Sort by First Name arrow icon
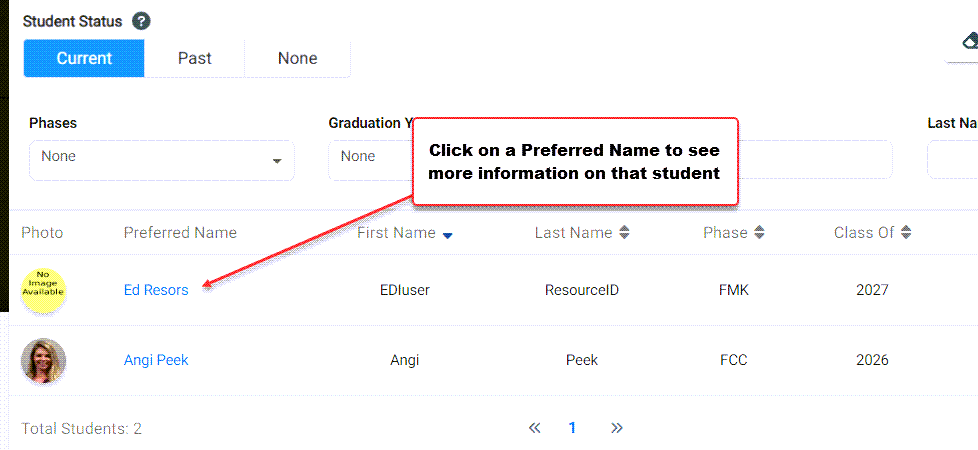Screen dimensions: 978x450 click(x=447, y=235)
